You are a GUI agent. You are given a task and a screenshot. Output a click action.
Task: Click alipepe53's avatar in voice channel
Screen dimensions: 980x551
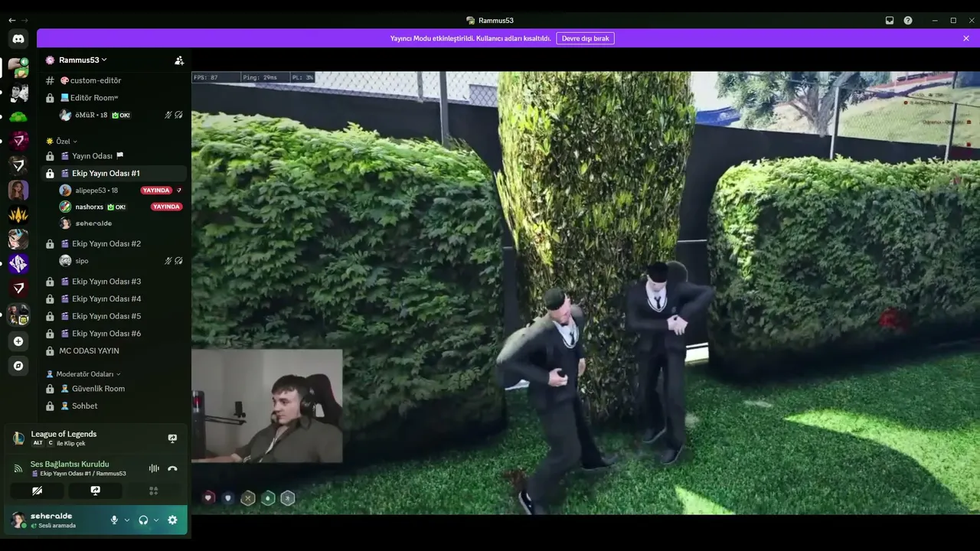coord(66,191)
